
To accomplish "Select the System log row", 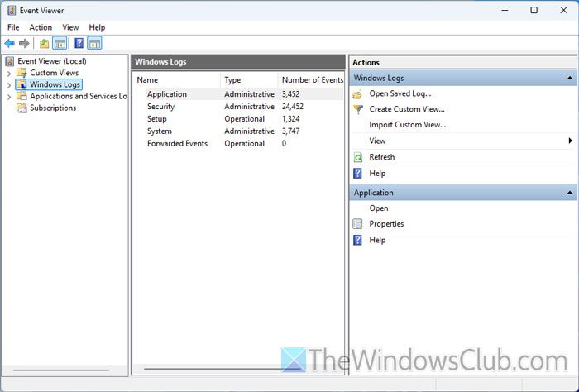I will [x=238, y=131].
